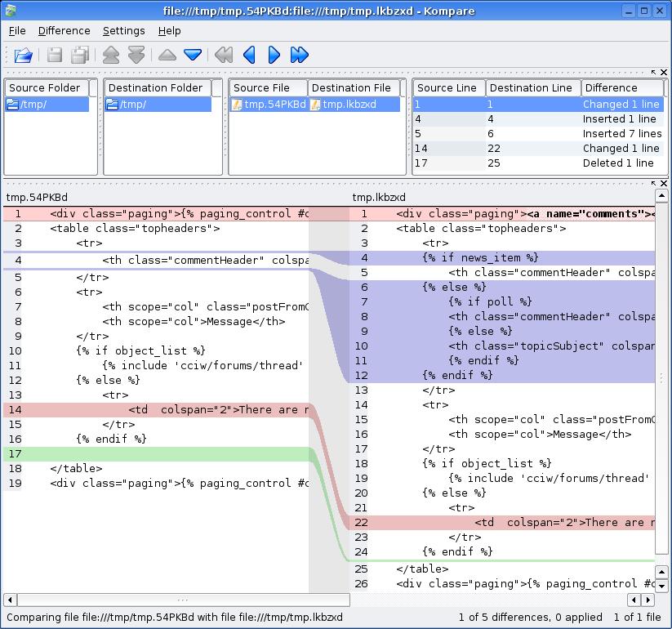Click Kompare app icon in title bar
Viewport: 672px width, 629px height.
tap(11, 11)
